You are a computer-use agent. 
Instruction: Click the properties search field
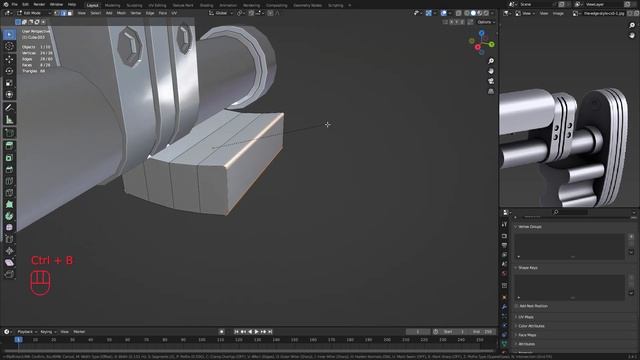pos(570,212)
